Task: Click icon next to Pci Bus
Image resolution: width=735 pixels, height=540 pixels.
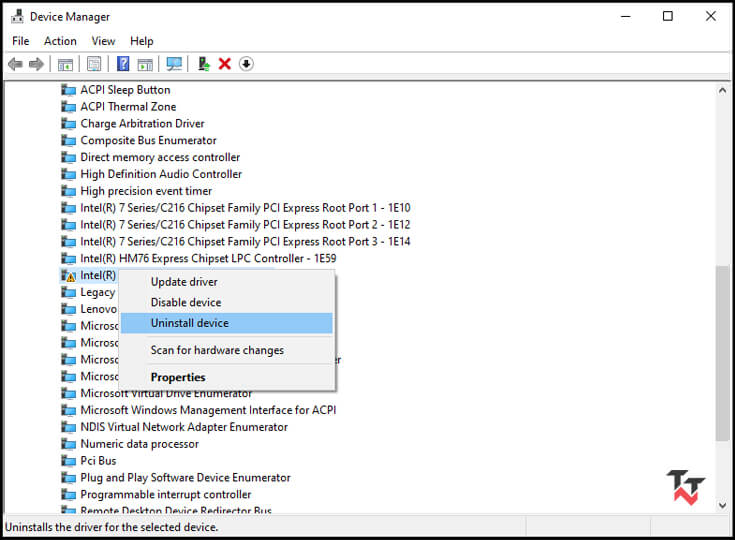Action: pyautogui.click(x=68, y=461)
